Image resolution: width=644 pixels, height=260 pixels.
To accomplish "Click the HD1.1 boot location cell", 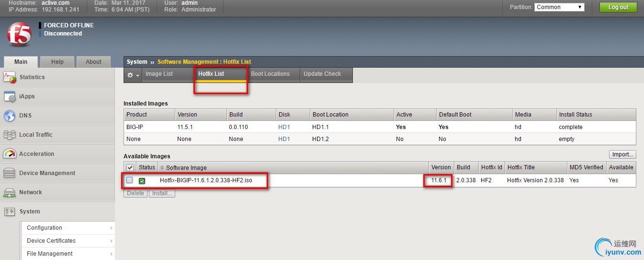I will [320, 127].
